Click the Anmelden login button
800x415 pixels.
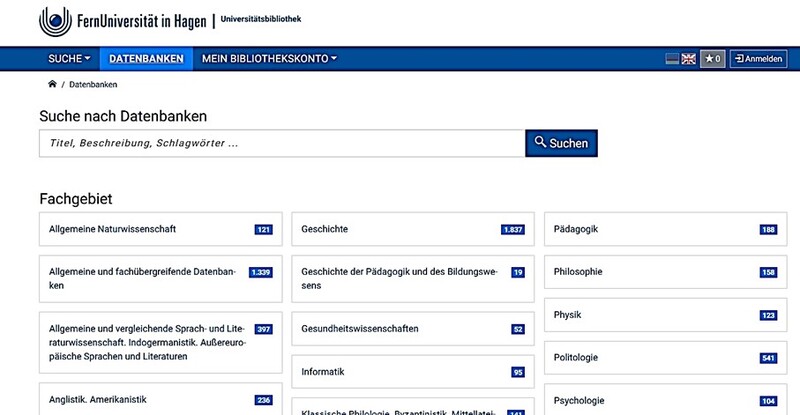(x=758, y=59)
